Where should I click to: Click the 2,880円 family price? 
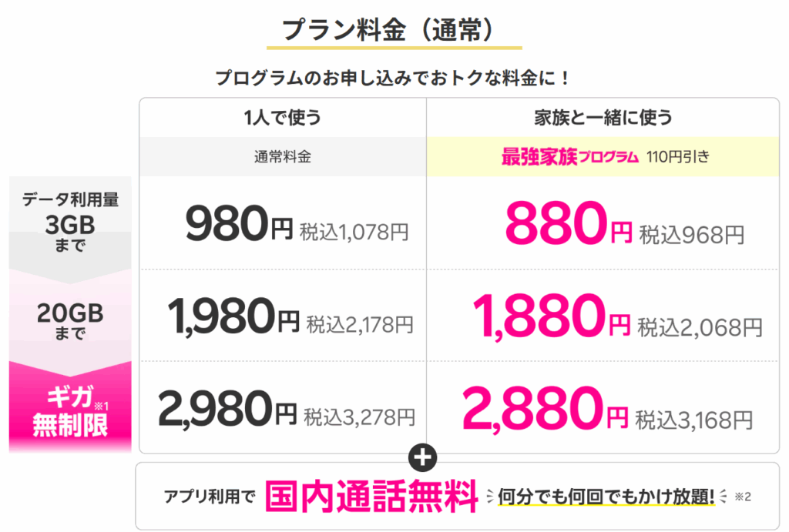click(x=546, y=408)
